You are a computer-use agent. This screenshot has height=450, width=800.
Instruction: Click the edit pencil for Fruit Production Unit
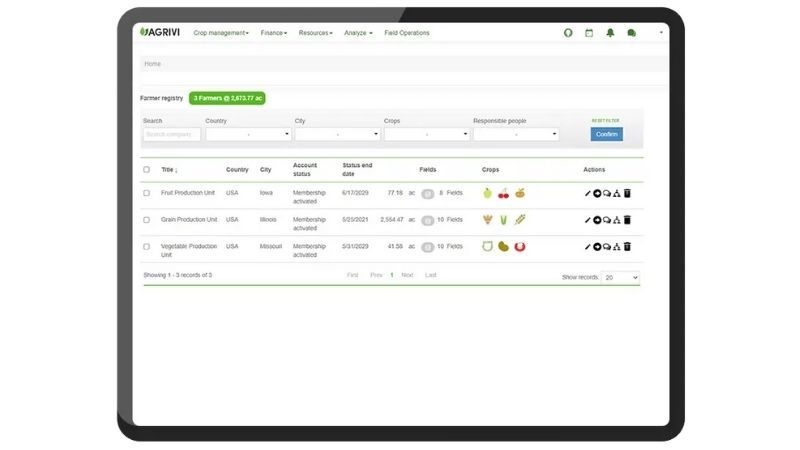pyautogui.click(x=587, y=193)
